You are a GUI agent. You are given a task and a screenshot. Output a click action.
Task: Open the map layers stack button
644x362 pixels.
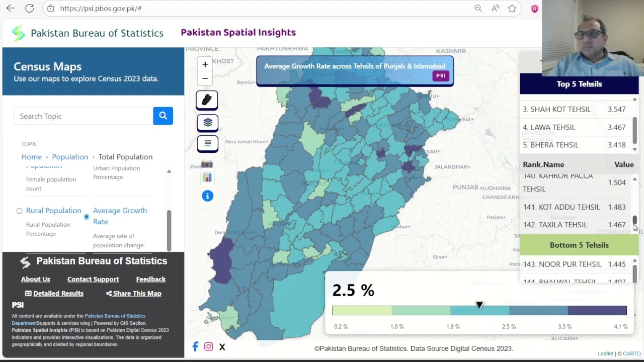point(207,122)
